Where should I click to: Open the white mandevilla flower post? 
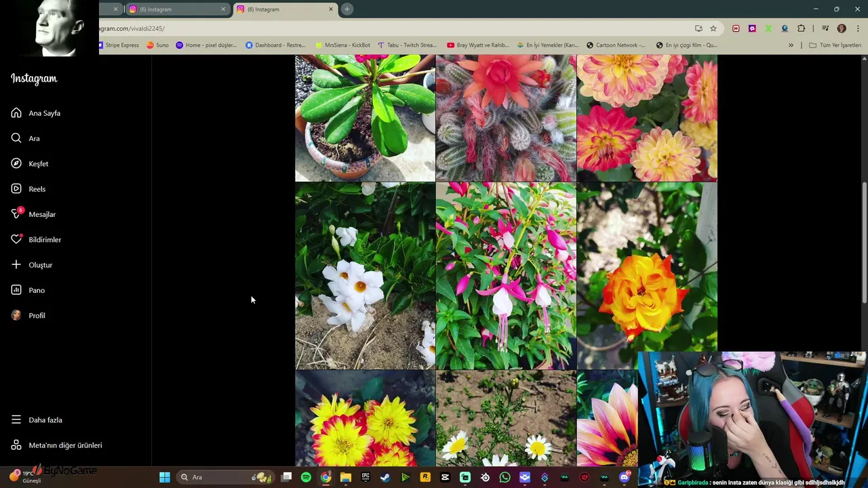coord(365,276)
